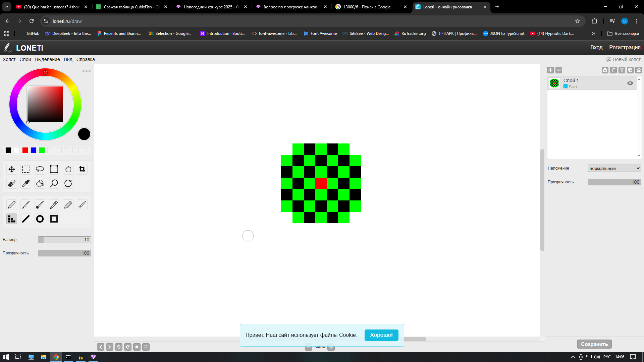Toggle lock on the current layer

tap(605, 70)
